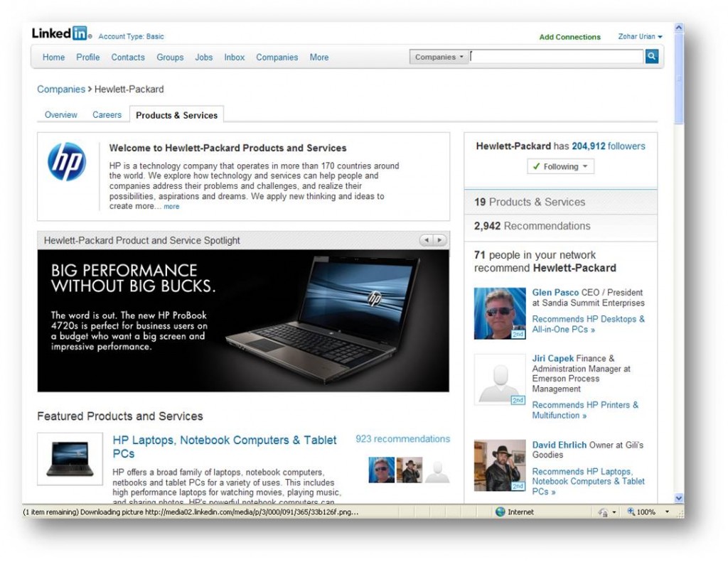Open David Ehrlich's profile photo
Viewport: 728px width, 562px height.
pos(500,465)
